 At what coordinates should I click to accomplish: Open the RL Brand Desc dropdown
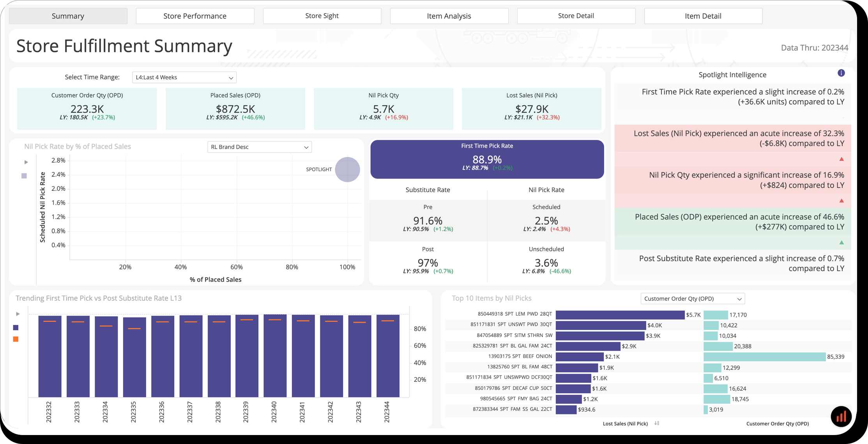click(259, 147)
